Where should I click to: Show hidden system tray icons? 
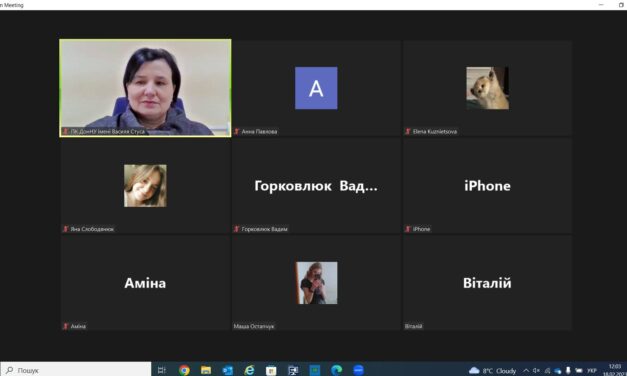tap(526, 370)
